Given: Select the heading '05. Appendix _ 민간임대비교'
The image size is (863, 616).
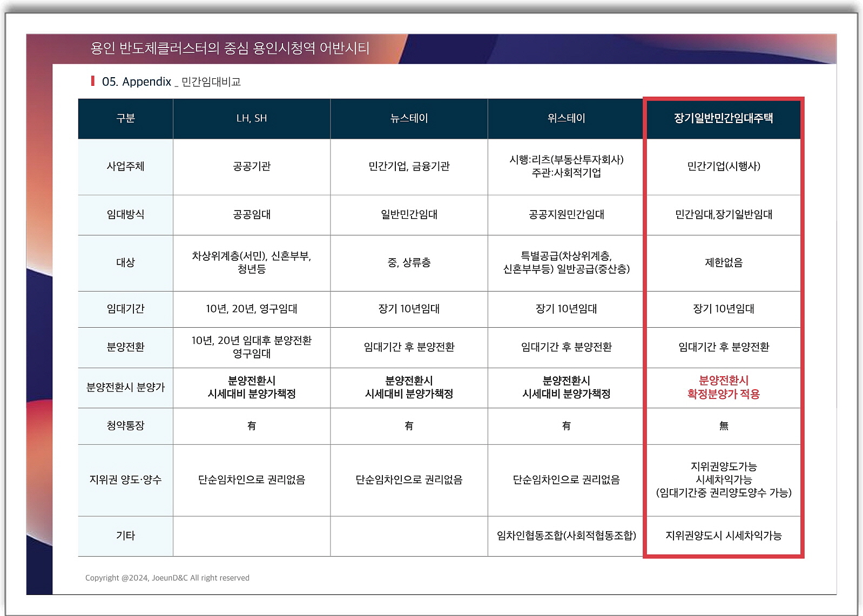Looking at the screenshot, I should coord(171,82).
